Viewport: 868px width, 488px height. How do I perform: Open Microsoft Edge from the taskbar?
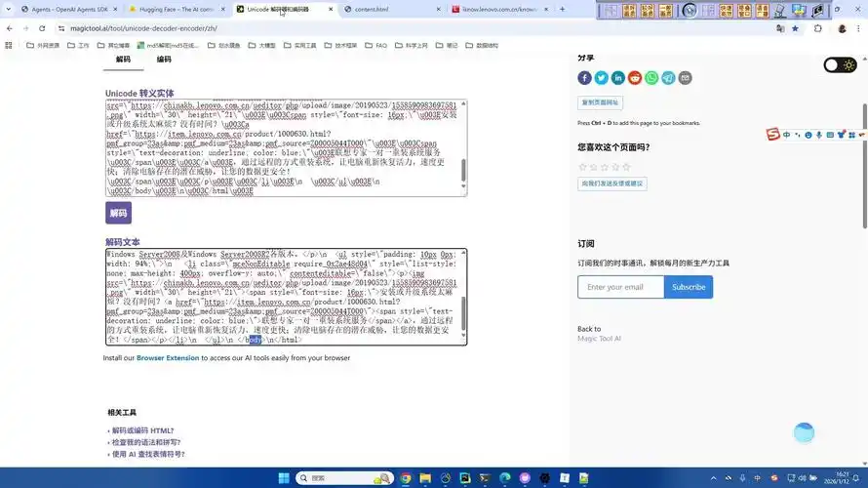pyautogui.click(x=505, y=478)
